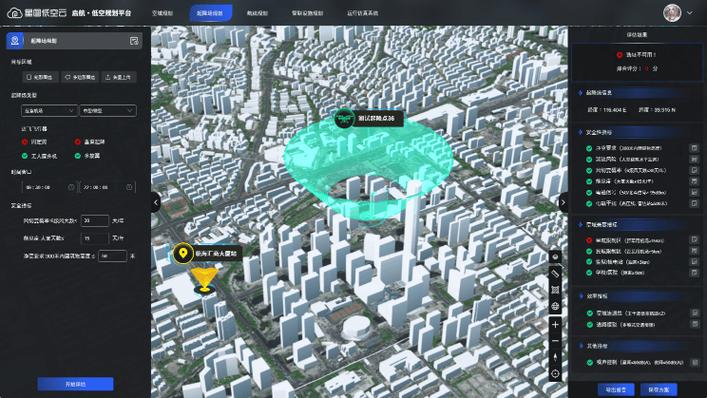
Task: Open detail icon of last safety indicator row
Action: point(694,203)
